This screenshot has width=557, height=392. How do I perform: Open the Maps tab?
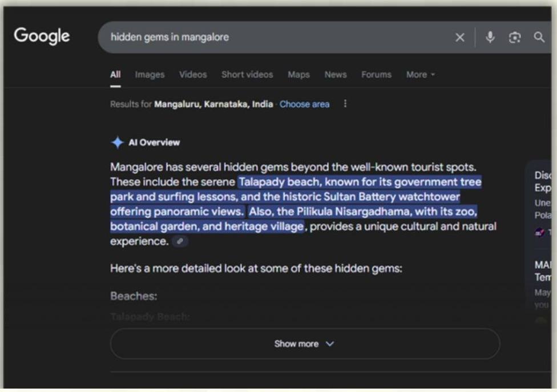pyautogui.click(x=298, y=75)
